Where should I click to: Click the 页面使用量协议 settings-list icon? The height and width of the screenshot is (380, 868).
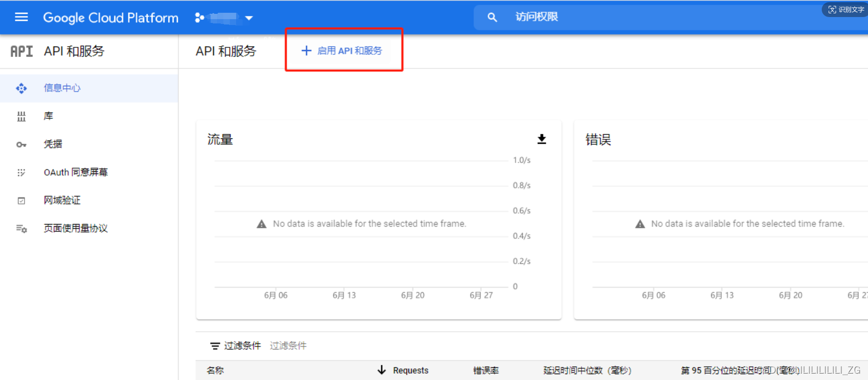(x=21, y=229)
